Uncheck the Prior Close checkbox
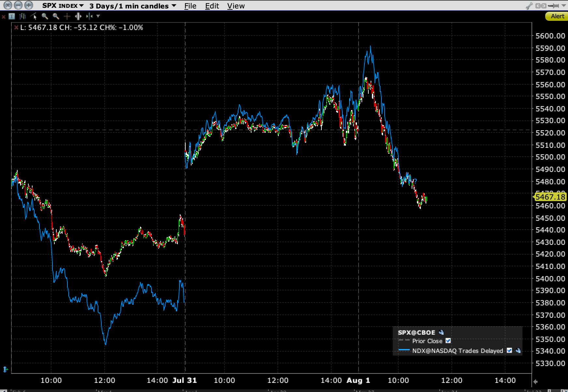This screenshot has height=392, width=568. coord(448,341)
